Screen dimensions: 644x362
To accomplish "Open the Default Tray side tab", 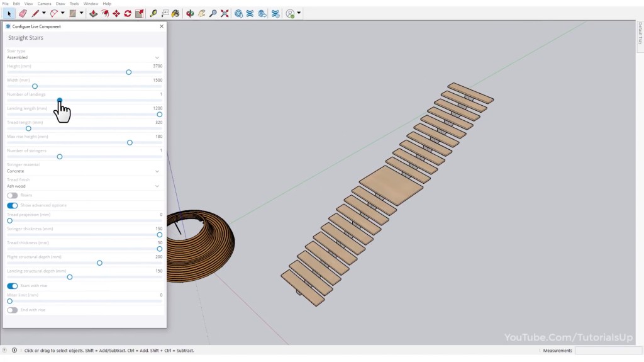I will [640, 33].
